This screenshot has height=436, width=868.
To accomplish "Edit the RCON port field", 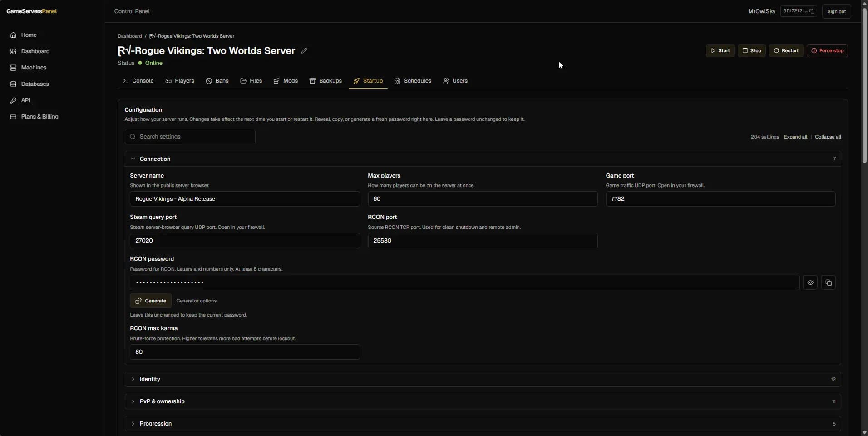I will click(x=483, y=241).
